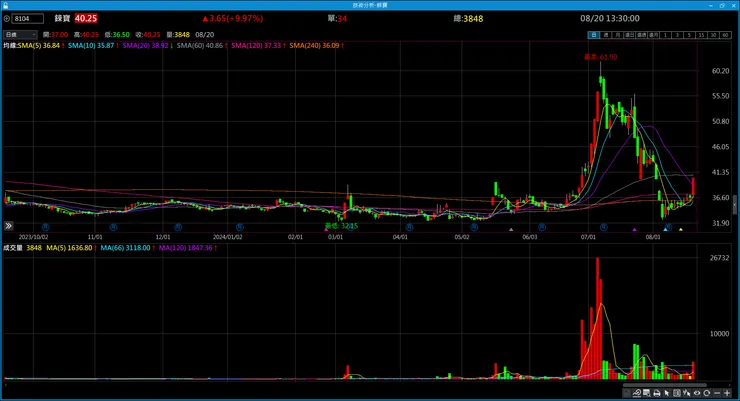Switch to the monthly (月) period tab

[x=618, y=35]
